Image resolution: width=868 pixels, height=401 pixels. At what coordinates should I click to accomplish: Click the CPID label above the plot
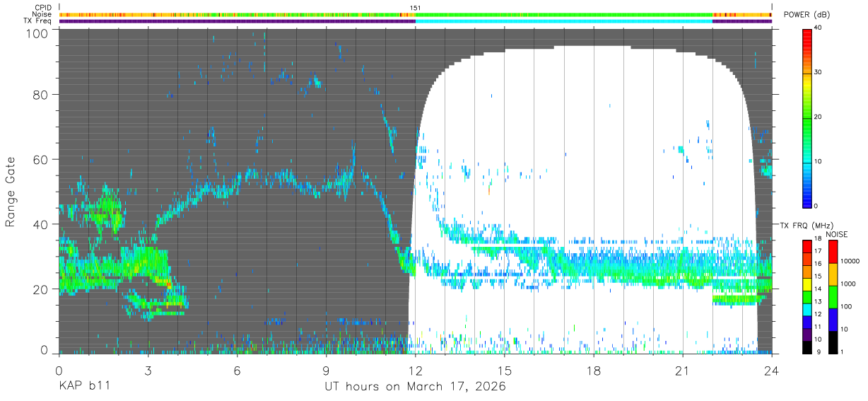click(42, 8)
